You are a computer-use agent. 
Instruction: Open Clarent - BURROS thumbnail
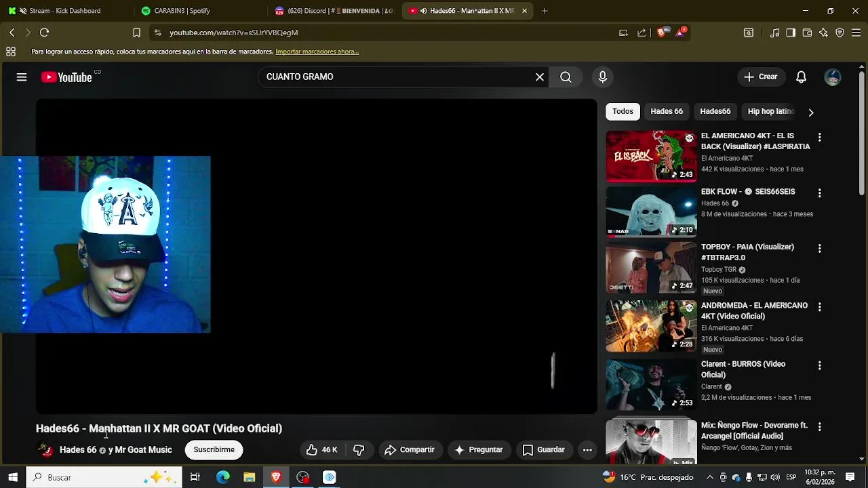coord(651,384)
